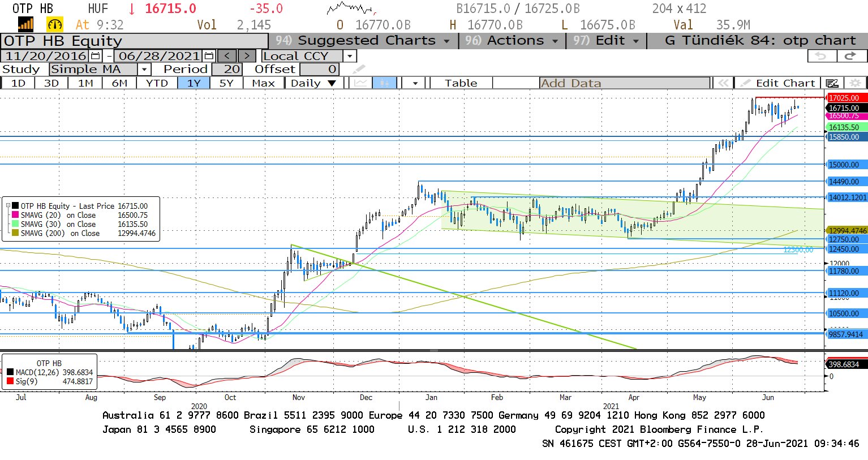Click the intraday sparkline mini chart
Image resolution: width=868 pixels, height=460 pixels.
tap(351, 8)
